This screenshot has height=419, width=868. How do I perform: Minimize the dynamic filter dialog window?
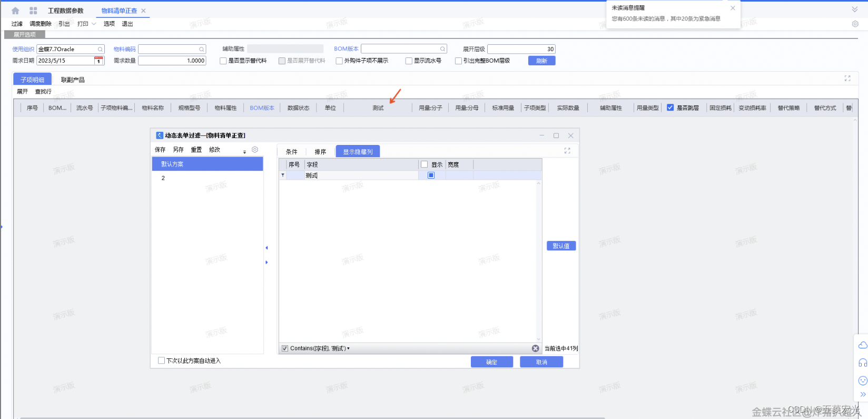point(541,135)
